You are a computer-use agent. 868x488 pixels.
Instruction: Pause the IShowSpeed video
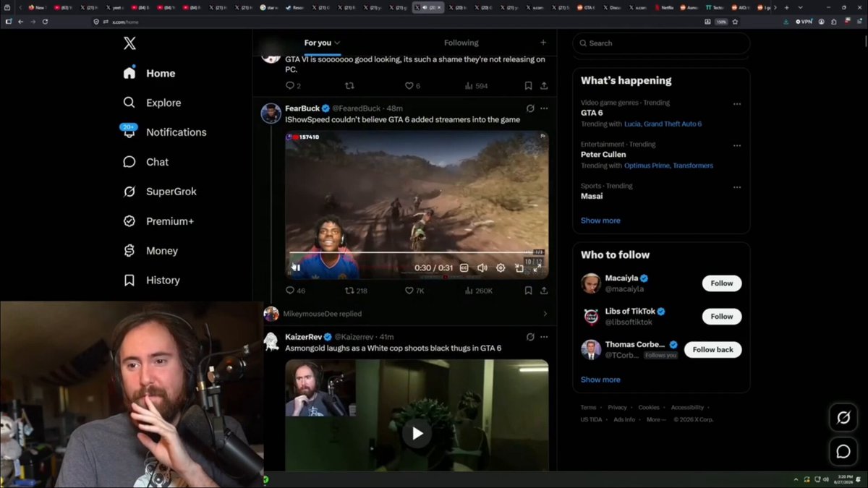click(296, 267)
